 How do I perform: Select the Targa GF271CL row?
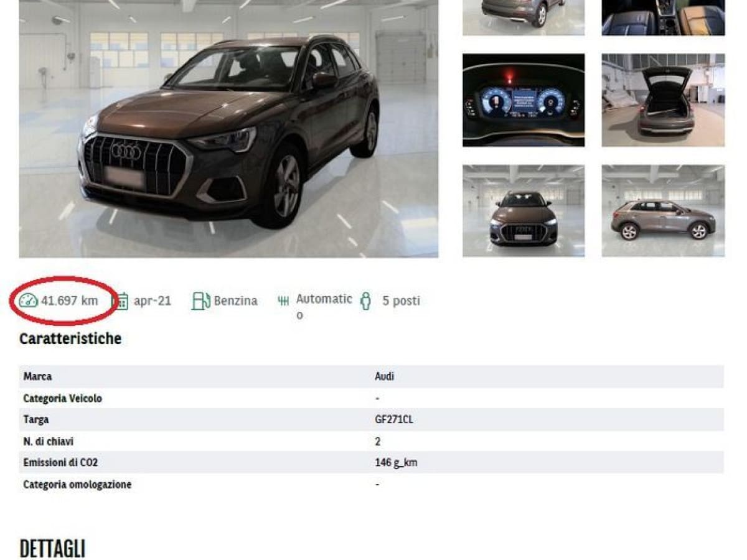coord(371,419)
